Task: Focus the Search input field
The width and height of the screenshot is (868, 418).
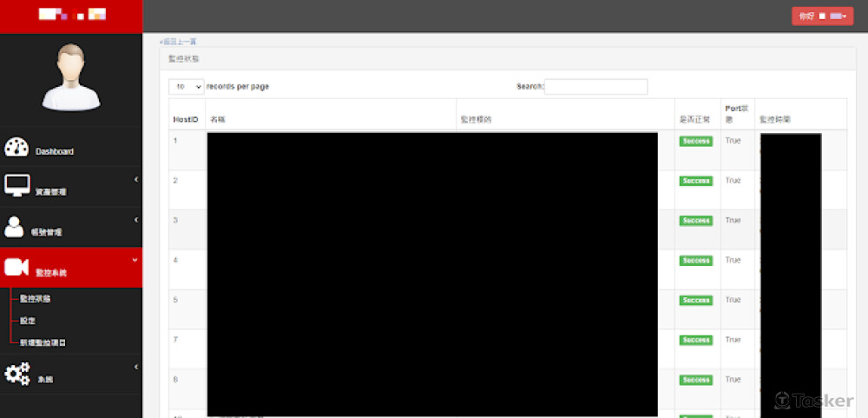Action: point(595,87)
